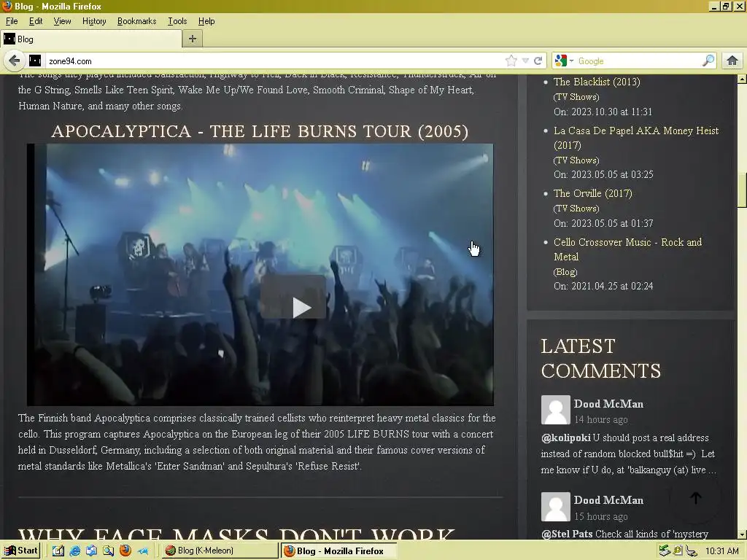This screenshot has width=747, height=560.
Task: Click the @Stel Pats mention in the comment
Action: point(567,534)
